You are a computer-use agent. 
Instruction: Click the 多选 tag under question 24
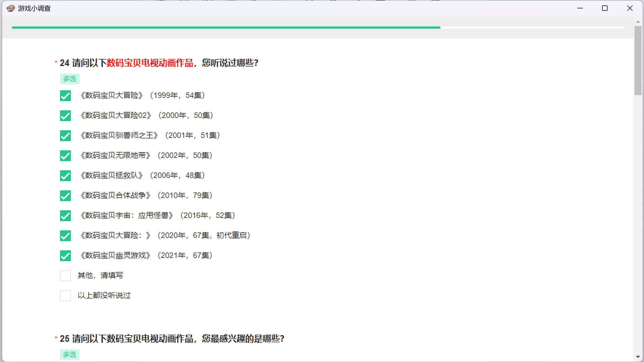(x=70, y=79)
